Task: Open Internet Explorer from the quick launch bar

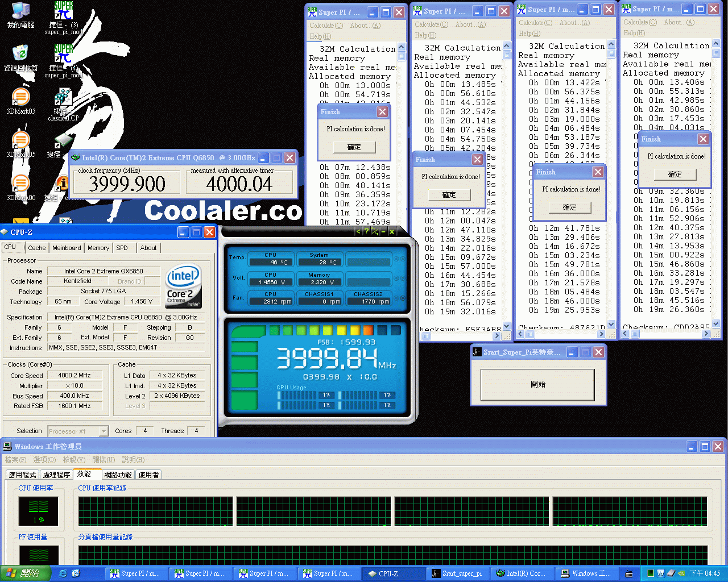Action: click(x=63, y=573)
